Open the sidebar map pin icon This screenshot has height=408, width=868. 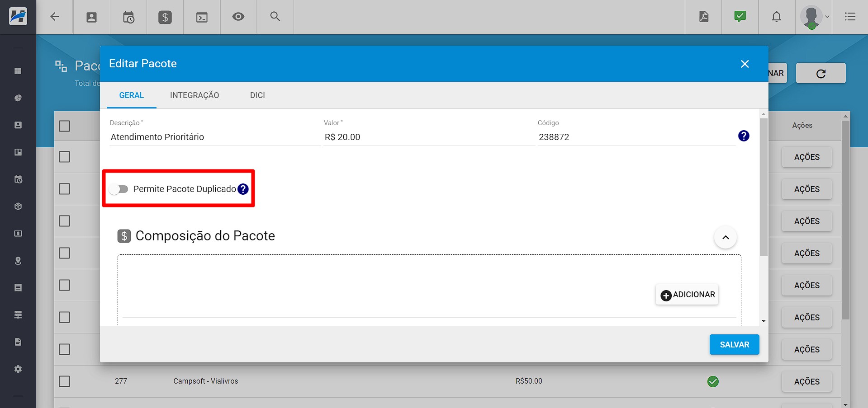pos(18,261)
